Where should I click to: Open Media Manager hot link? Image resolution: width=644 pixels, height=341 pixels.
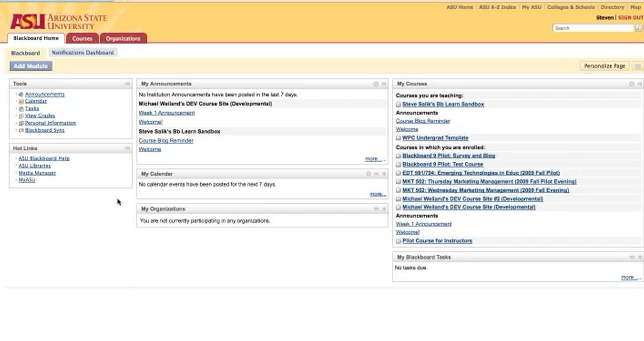coord(37,173)
